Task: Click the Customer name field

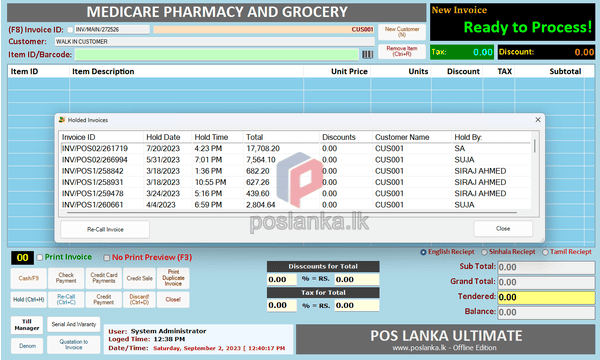Action: point(214,41)
